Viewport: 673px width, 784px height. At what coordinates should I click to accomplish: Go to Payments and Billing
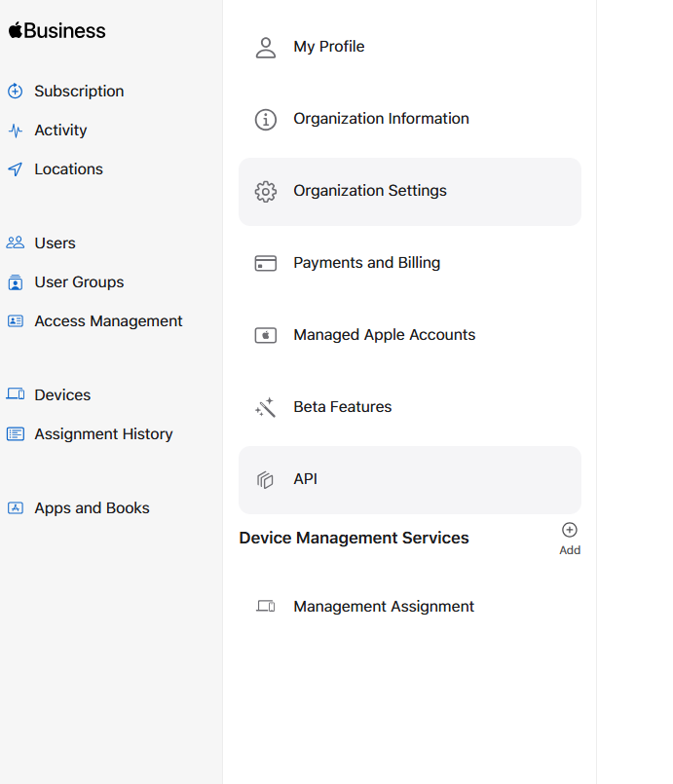tap(366, 263)
